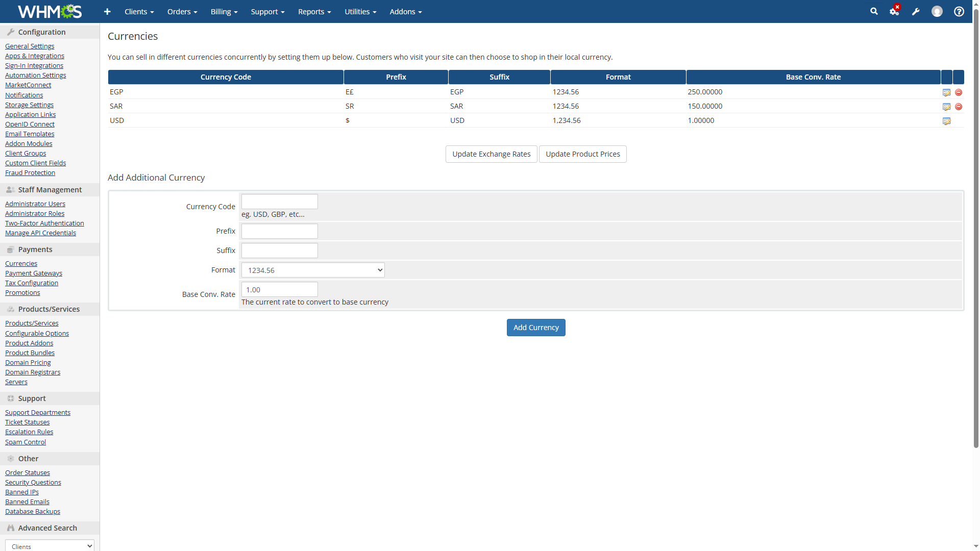The width and height of the screenshot is (980, 551).
Task: Open the Advanced Search Clients dropdown
Action: 50,545
